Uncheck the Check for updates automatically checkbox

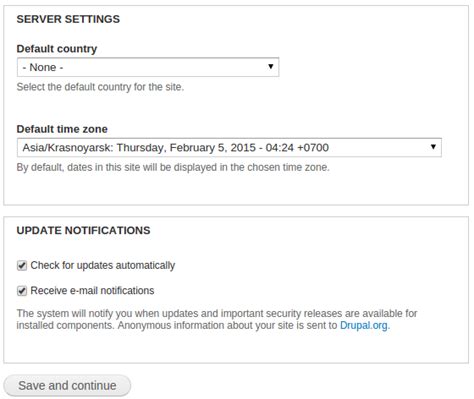click(x=22, y=266)
